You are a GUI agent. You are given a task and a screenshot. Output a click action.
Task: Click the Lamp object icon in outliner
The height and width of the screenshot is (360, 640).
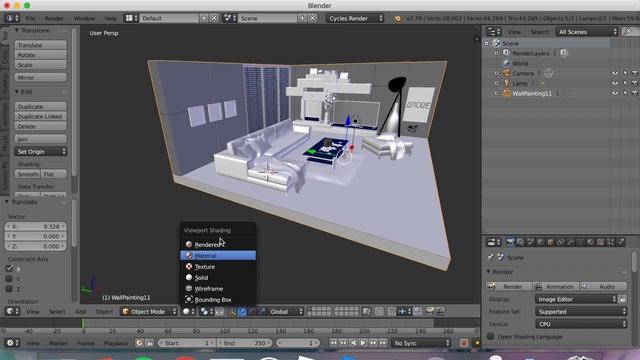507,83
